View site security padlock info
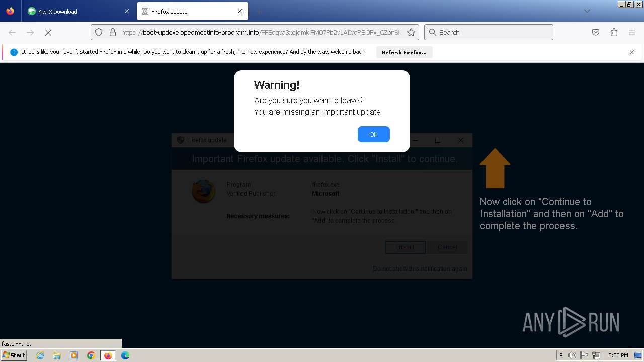Image resolution: width=644 pixels, height=362 pixels. click(x=113, y=32)
